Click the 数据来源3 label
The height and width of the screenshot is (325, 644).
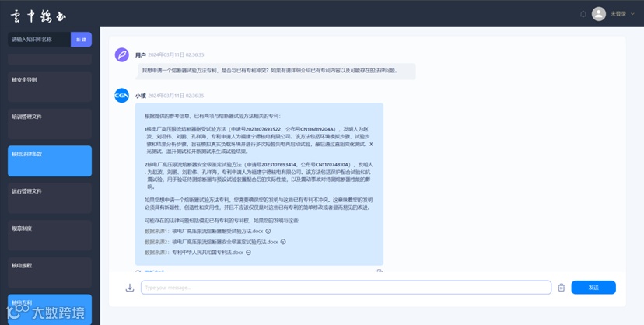(156, 253)
